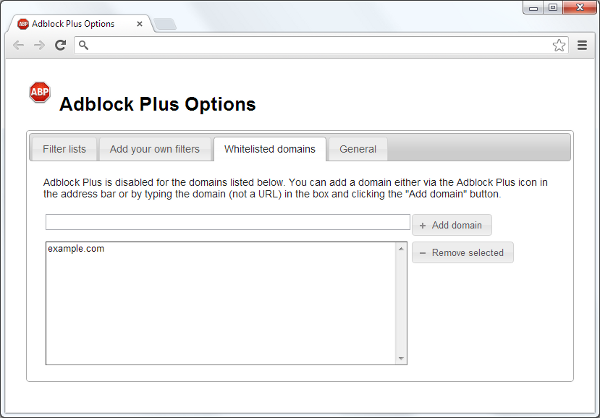Click the Adblock Plus ABP logo
The height and width of the screenshot is (418, 600).
click(x=40, y=93)
